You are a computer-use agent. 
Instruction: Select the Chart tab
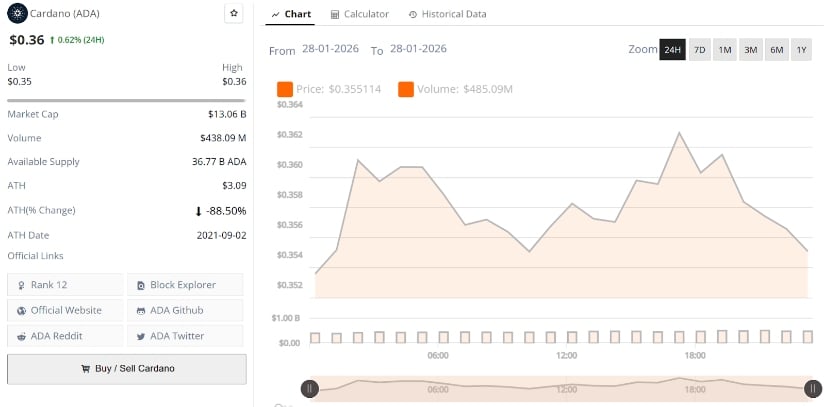tap(291, 14)
